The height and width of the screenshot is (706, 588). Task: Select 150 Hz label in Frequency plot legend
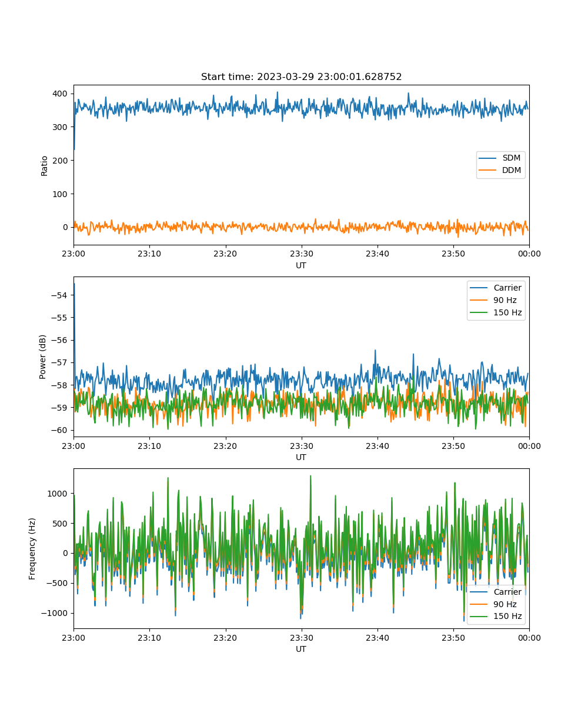click(x=507, y=617)
